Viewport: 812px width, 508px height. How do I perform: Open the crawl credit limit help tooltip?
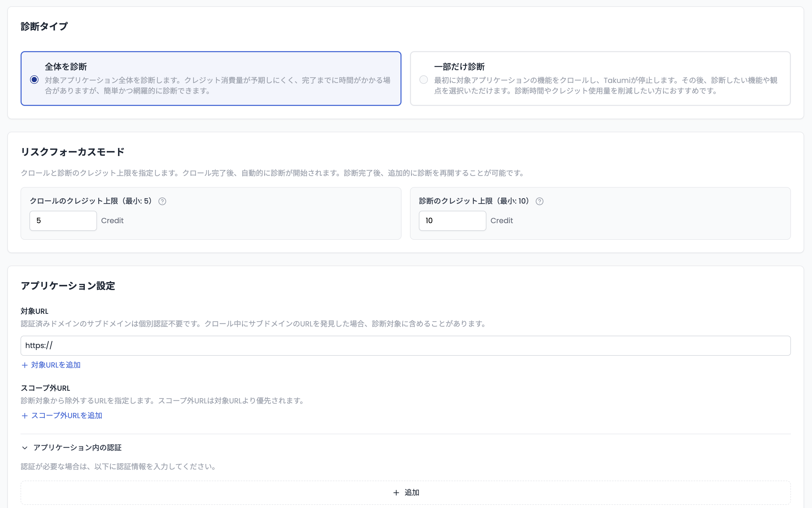[x=163, y=201]
